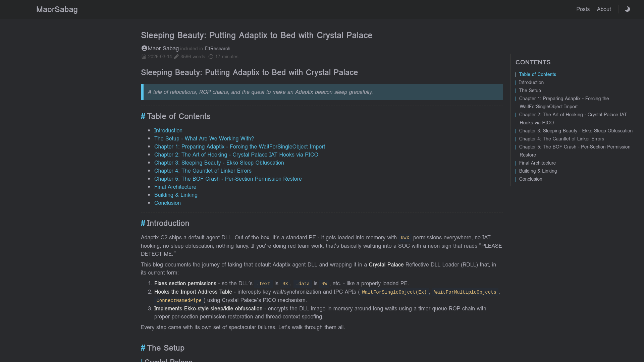644x362 pixels.
Task: Open Chapter 5: The BOF Crash link
Action: point(228,179)
